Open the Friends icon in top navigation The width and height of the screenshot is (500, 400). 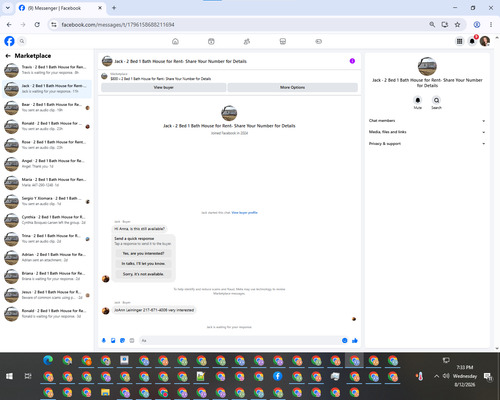247,41
